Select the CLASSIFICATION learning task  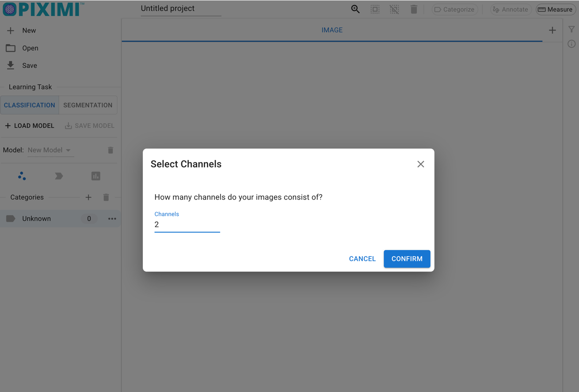point(30,105)
